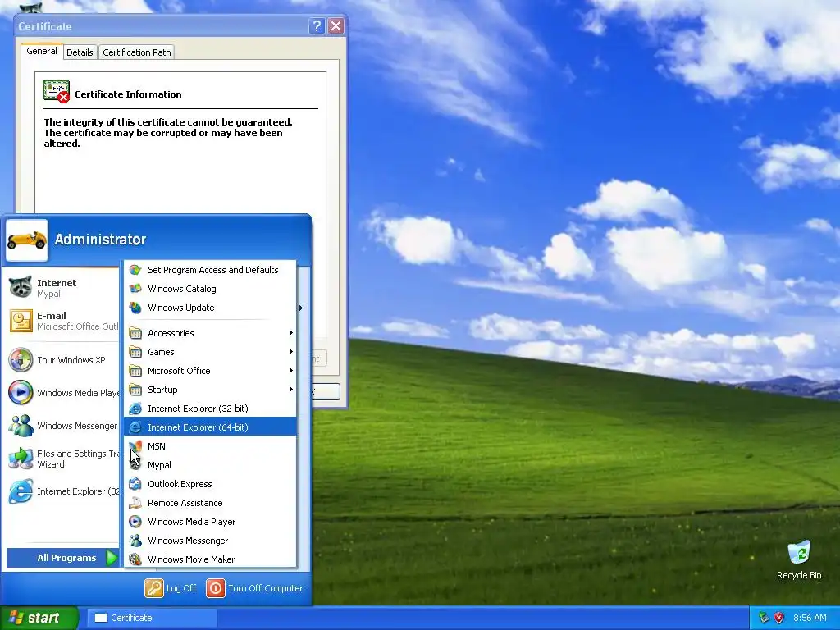Click the taskbar clock

tap(810, 618)
